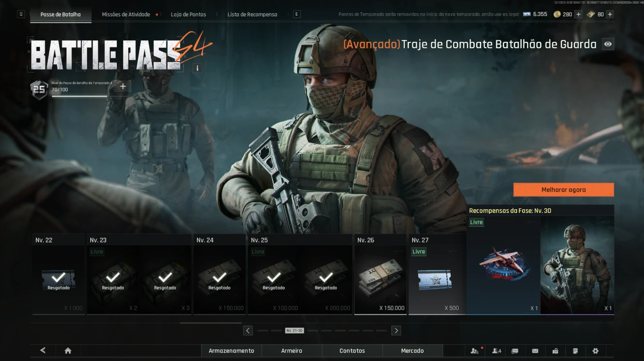Click the home icon in bottom bar
The width and height of the screenshot is (644, 361).
tap(68, 351)
